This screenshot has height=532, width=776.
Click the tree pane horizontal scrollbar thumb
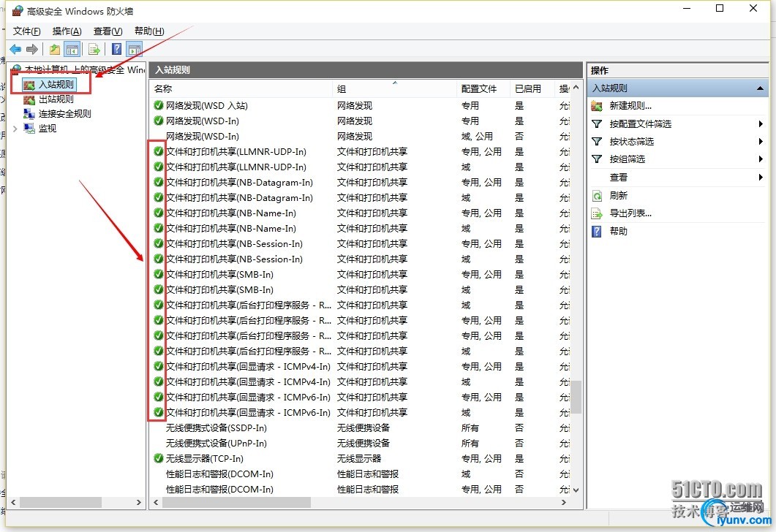point(61,502)
